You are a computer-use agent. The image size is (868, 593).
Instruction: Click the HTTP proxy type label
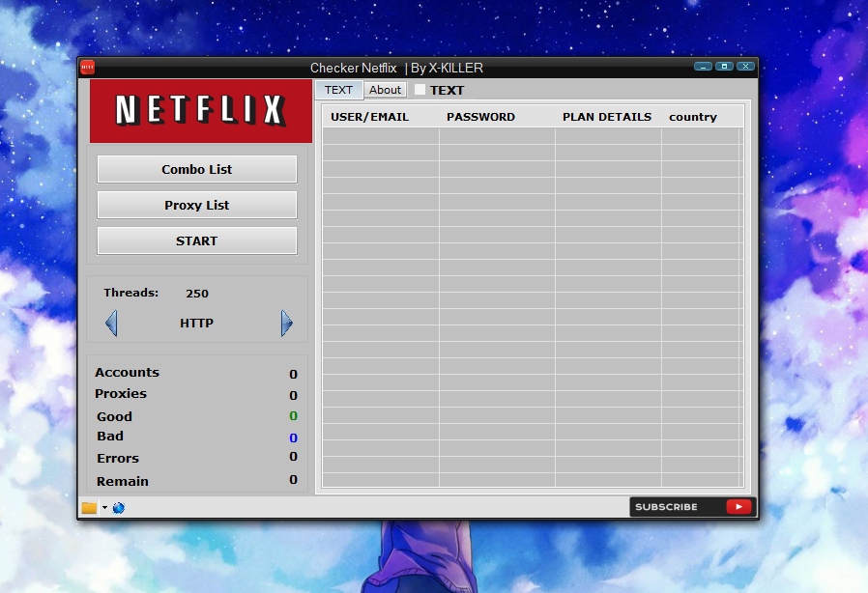click(196, 323)
